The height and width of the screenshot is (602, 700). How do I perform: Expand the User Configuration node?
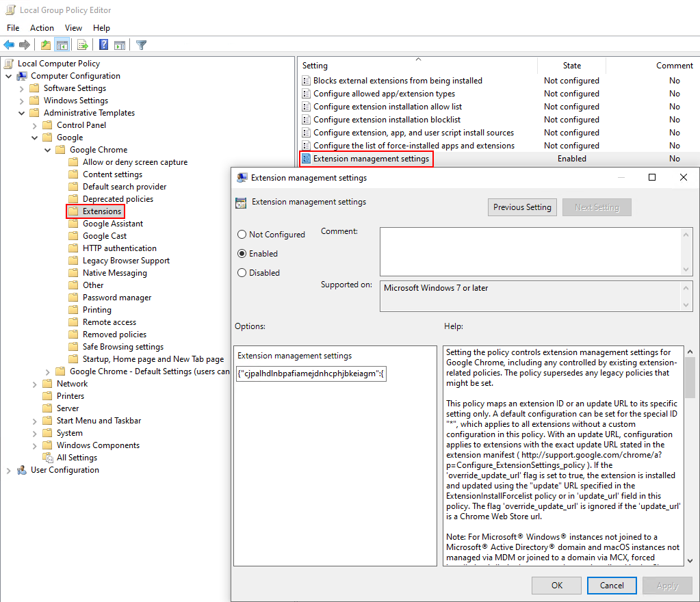[x=8, y=471]
